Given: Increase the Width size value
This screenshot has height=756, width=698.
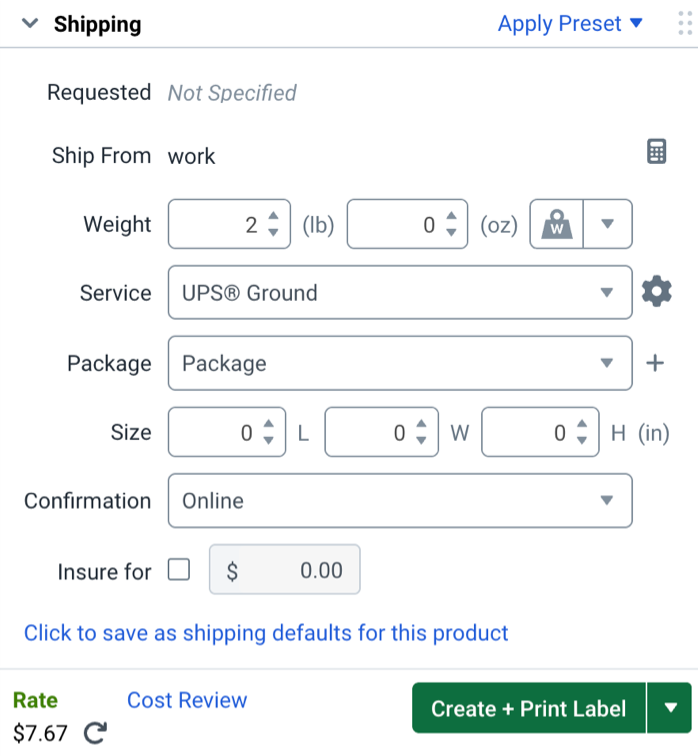Looking at the screenshot, I should pyautogui.click(x=421, y=423).
